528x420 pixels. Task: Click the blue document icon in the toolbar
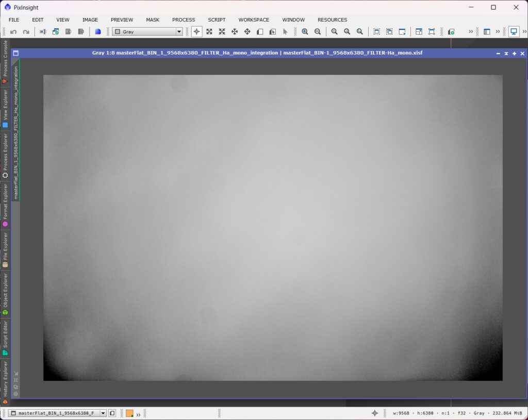(97, 31)
